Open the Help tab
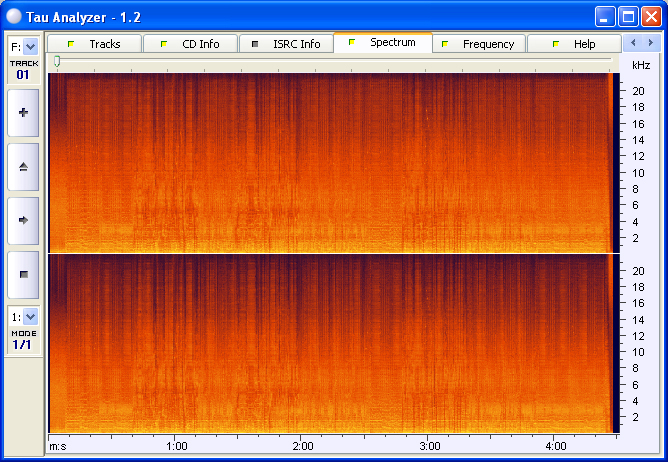Viewport: 668px width, 462px height. [x=574, y=44]
